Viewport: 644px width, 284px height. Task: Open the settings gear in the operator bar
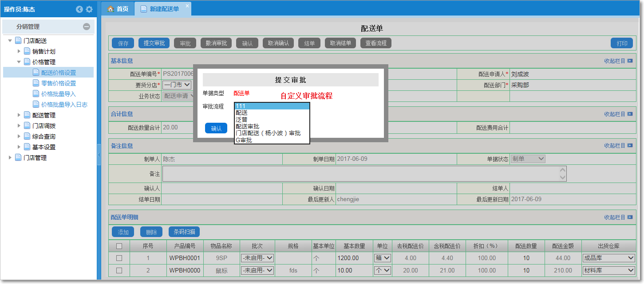(x=90, y=8)
